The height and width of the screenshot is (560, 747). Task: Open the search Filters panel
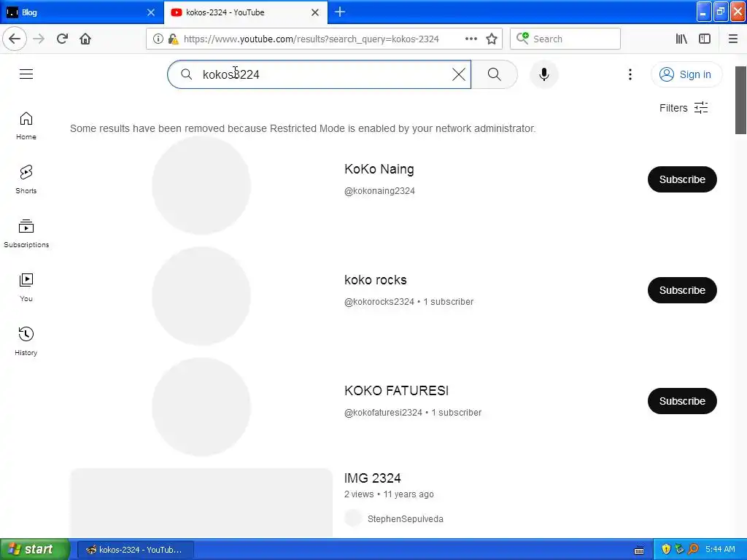[684, 108]
